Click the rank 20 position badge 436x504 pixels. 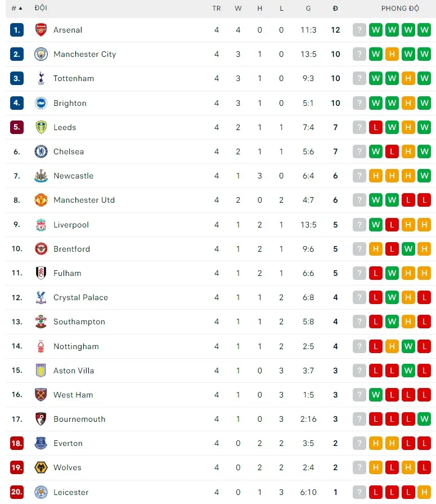click(17, 492)
